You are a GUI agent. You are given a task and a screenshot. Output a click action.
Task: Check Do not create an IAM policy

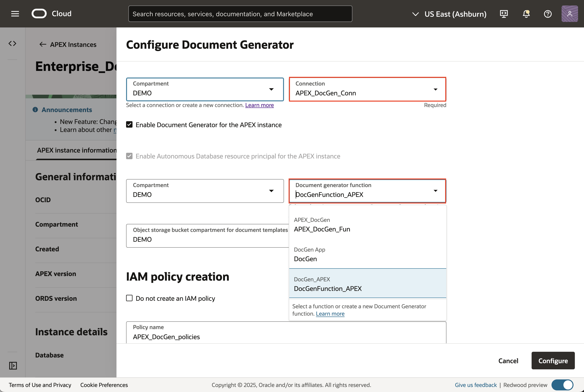pos(129,298)
